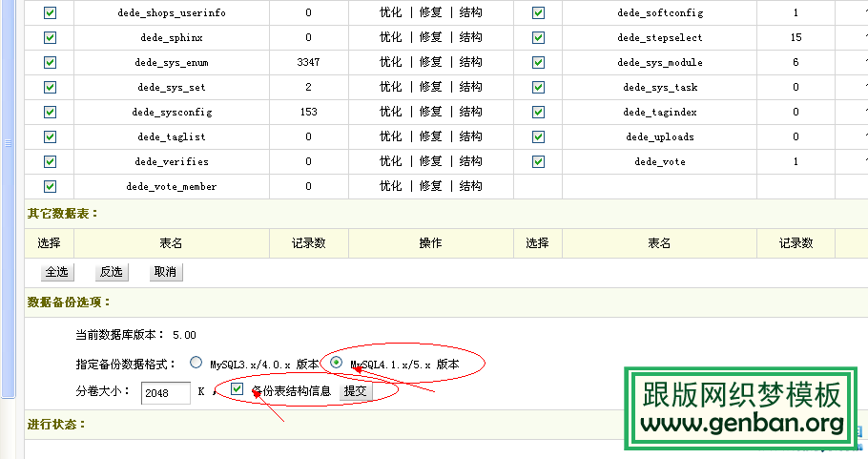This screenshot has width=868, height=459.
Task: Click the dede_stepselect table name
Action: click(x=660, y=37)
